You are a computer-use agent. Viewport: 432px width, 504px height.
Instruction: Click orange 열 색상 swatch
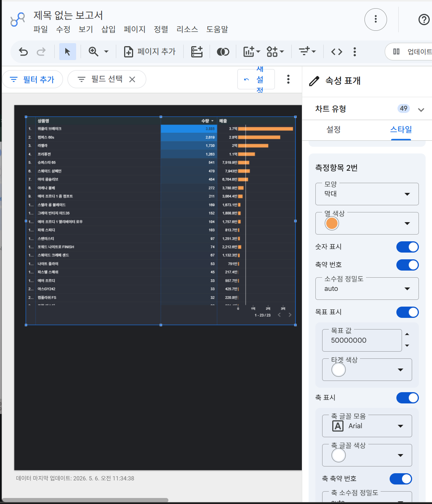coord(332,223)
